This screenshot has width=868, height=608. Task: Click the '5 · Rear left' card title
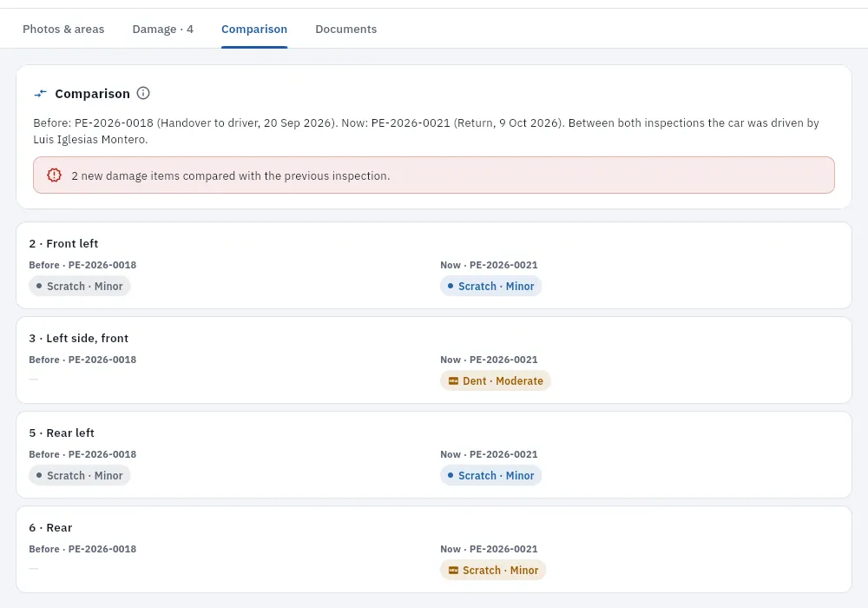[62, 433]
